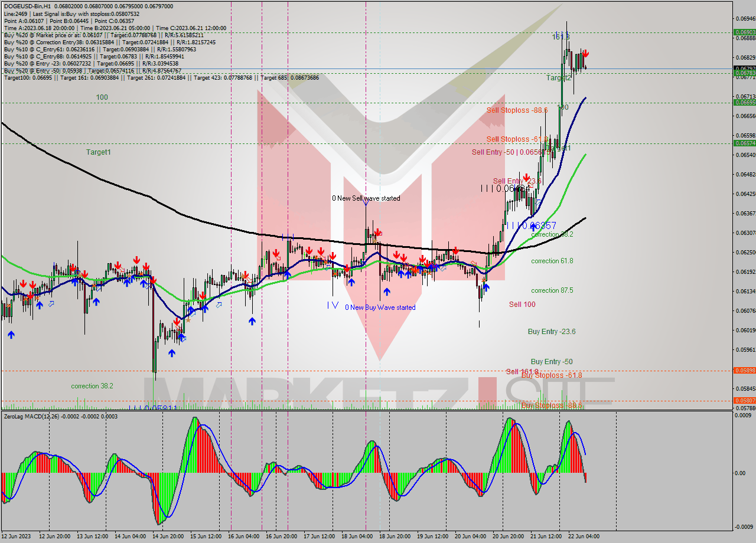
Task: Select the 'Buy %20 @ Entry -50' line
Action: coord(92,70)
